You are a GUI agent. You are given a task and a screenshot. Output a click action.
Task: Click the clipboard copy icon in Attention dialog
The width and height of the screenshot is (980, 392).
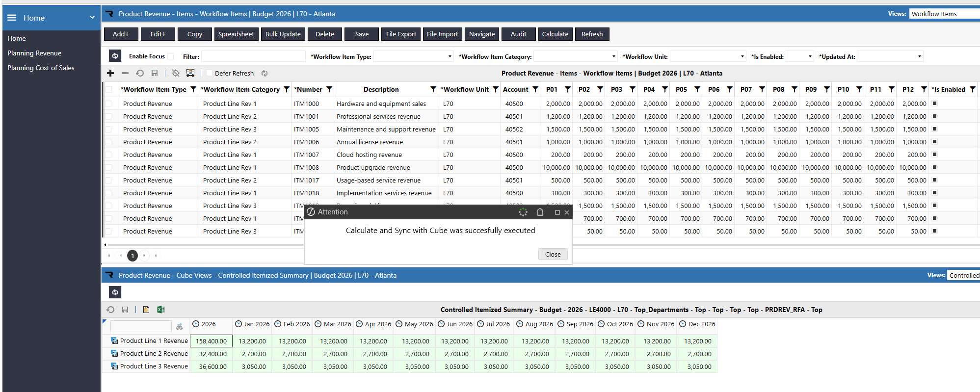pyautogui.click(x=540, y=212)
